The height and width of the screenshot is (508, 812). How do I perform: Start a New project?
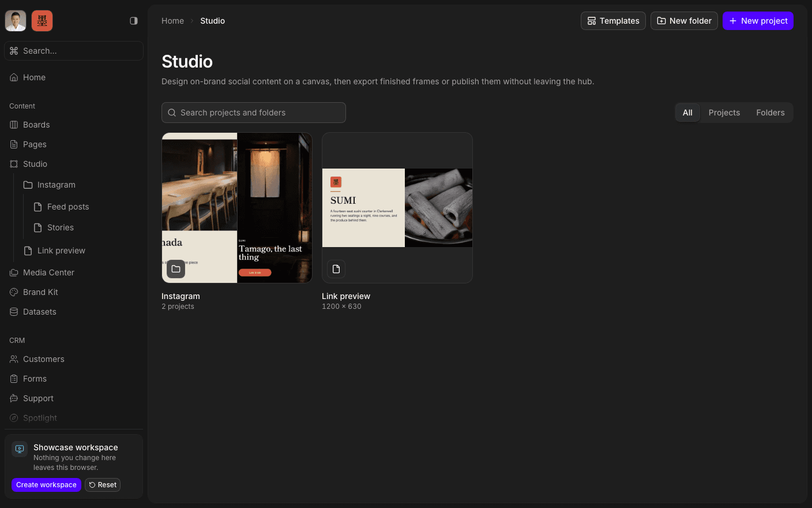coord(758,21)
